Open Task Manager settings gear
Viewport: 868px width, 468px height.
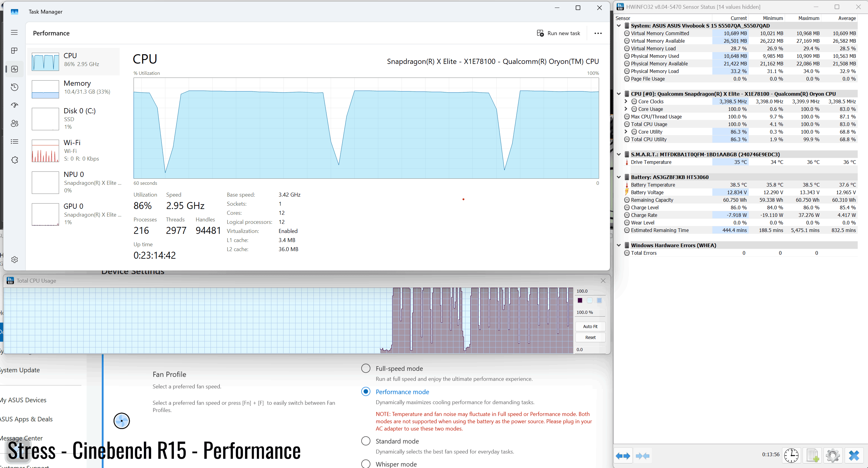(x=15, y=259)
